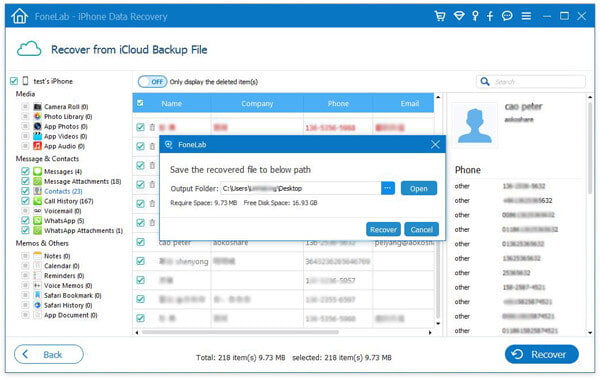Open the Facebook icon
Image resolution: width=600 pixels, height=379 pixels.
(490, 16)
